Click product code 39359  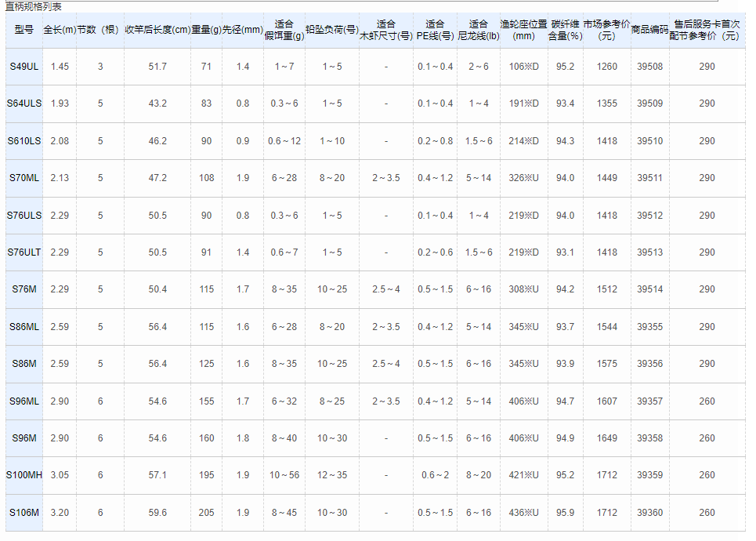point(650,475)
